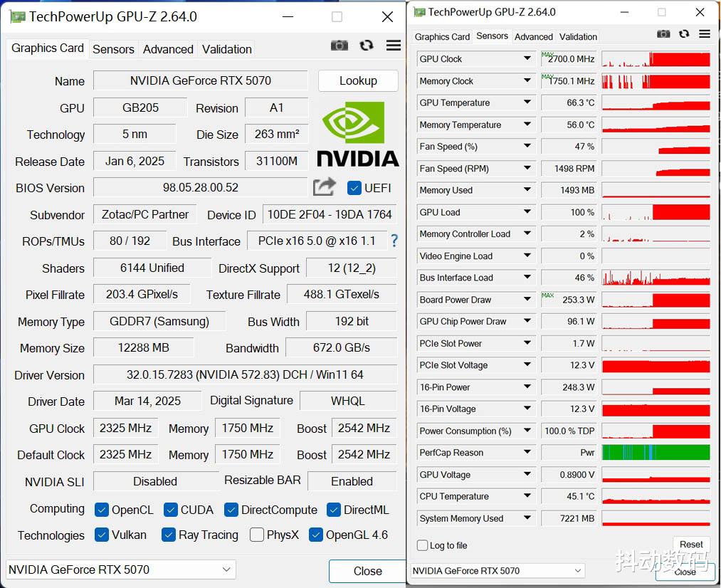Click the Memory Type field GDDR7 (Samsung)
Image resolution: width=721 pixels, height=588 pixels.
(159, 321)
